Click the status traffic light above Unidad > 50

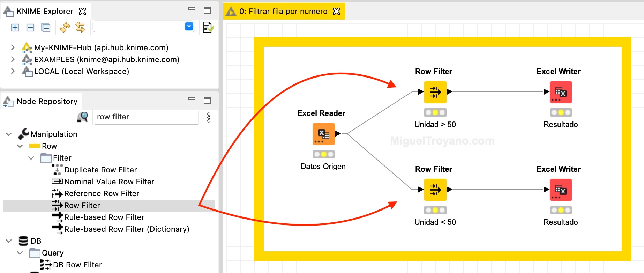click(435, 112)
